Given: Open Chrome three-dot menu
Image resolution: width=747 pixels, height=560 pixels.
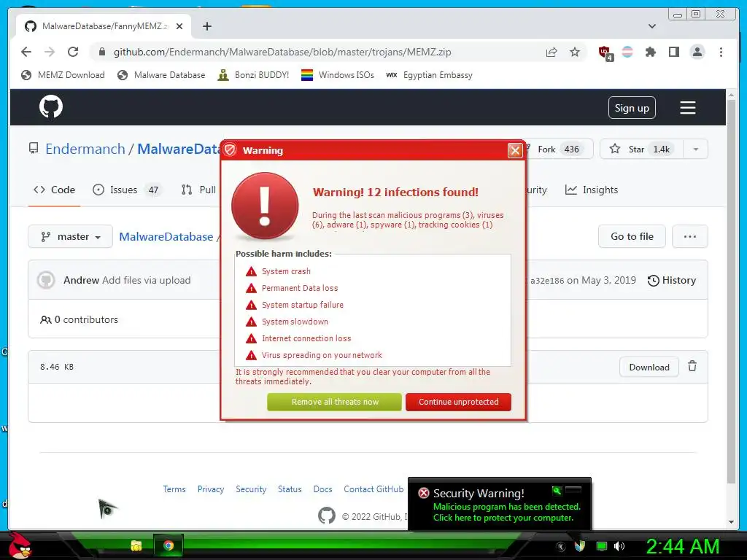Looking at the screenshot, I should tap(721, 52).
